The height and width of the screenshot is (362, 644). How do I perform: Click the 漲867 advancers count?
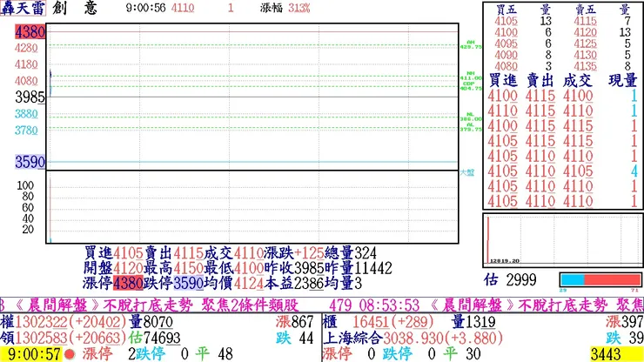(295, 322)
